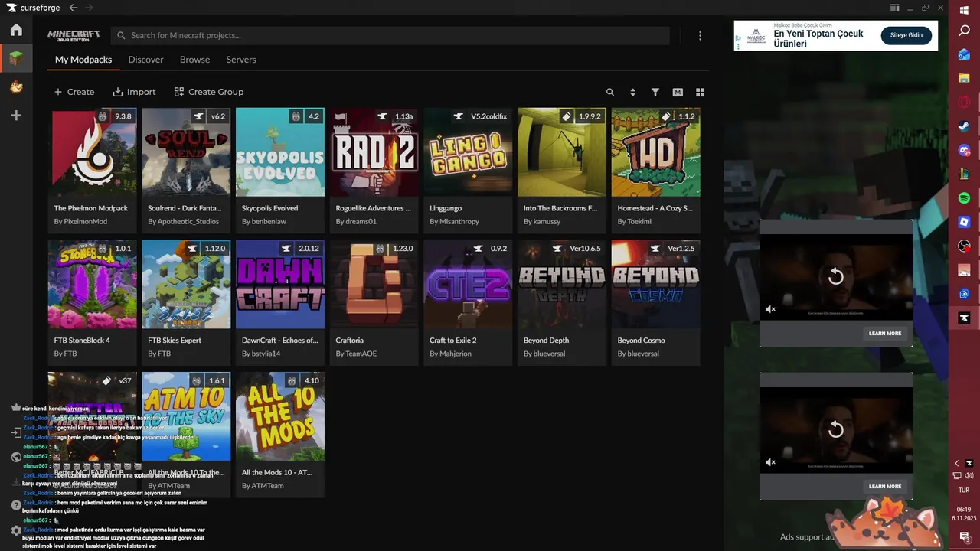Switch to grid view layout icon
Screen dimensions: 980x551
[x=700, y=92]
